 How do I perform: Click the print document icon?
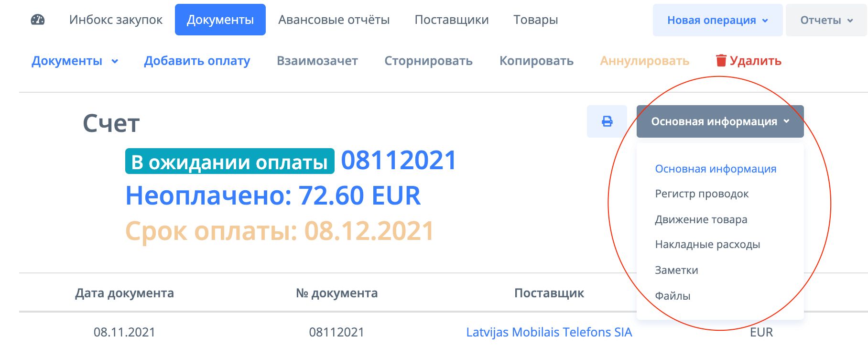click(x=607, y=121)
